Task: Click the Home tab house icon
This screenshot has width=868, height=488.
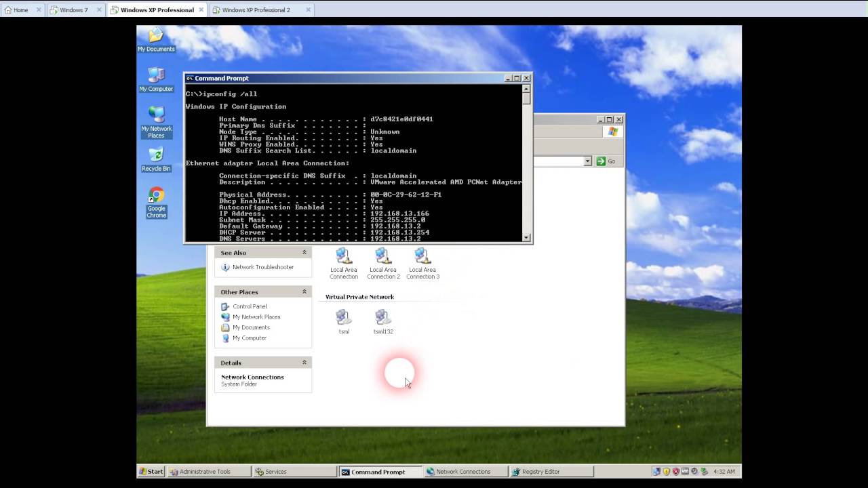Action: [8, 10]
